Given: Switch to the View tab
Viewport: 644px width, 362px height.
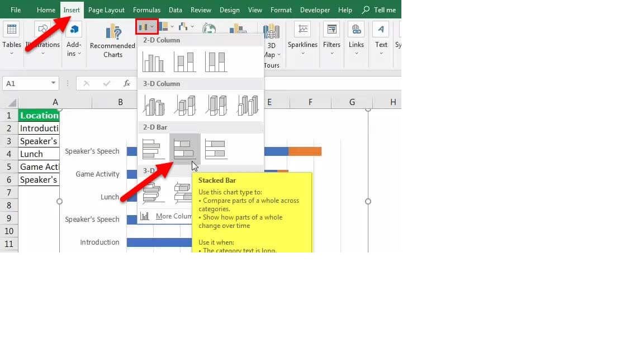Looking at the screenshot, I should (x=255, y=10).
